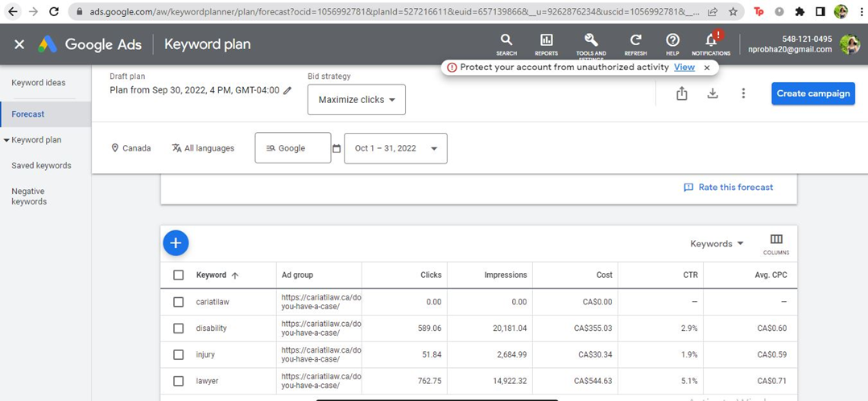This screenshot has height=401, width=868.
Task: Refresh data using the Refresh icon
Action: pos(635,45)
